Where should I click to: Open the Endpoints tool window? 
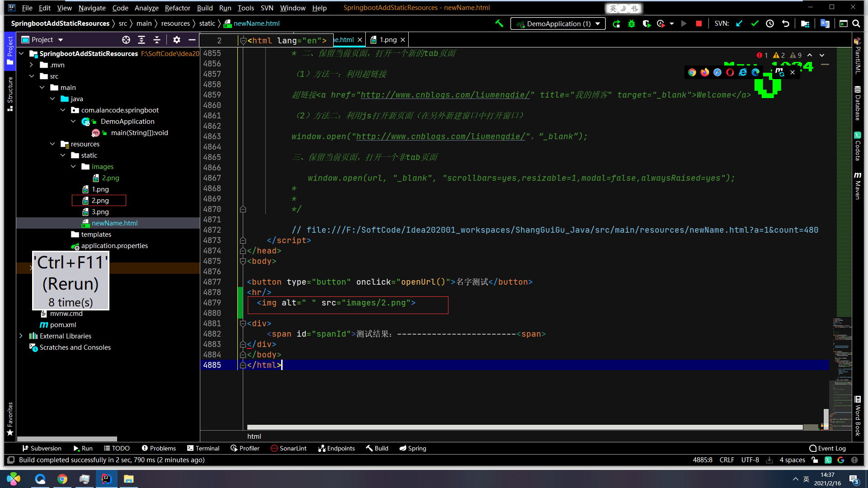coord(336,448)
